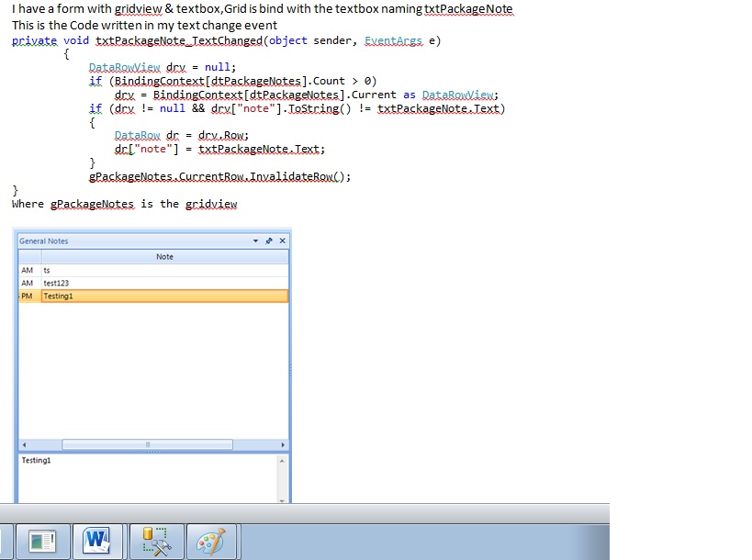Click 'dr["note"] = txtPackageNote.Text;' code line
The width and height of the screenshot is (752, 560).
[219, 149]
